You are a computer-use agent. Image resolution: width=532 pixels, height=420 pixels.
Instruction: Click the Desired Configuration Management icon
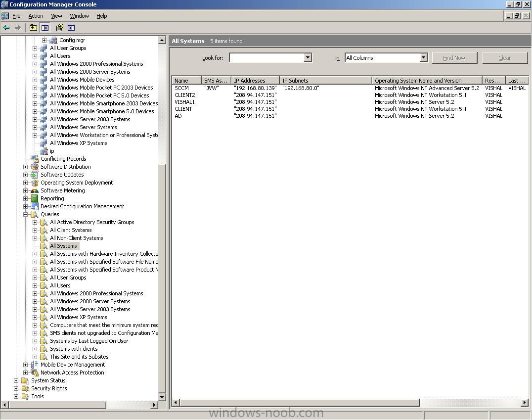(35, 206)
